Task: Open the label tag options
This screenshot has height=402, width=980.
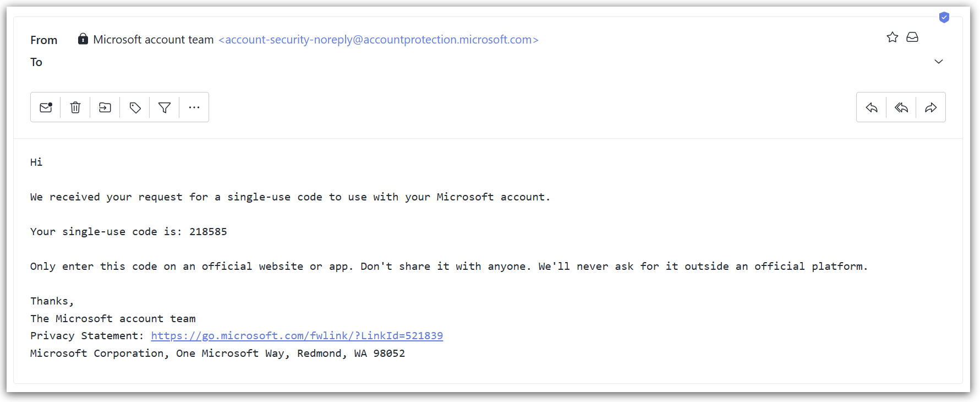Action: [x=135, y=107]
